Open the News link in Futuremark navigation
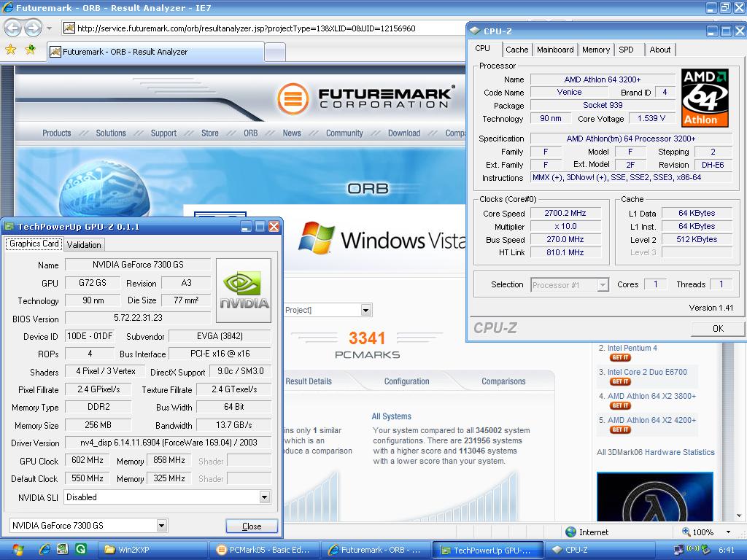This screenshot has height=560, width=747. coord(292,133)
